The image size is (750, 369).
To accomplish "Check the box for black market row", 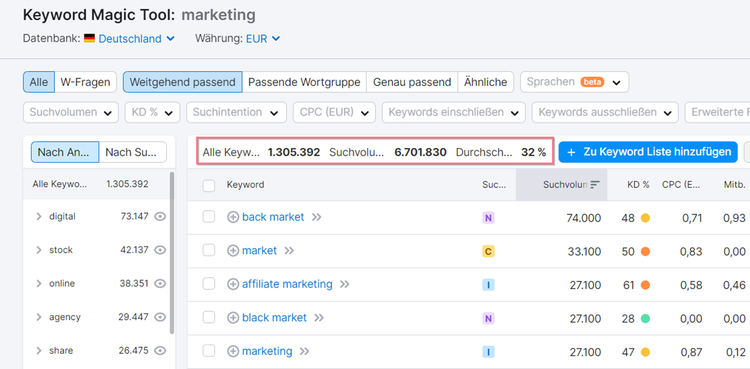I will pyautogui.click(x=209, y=317).
